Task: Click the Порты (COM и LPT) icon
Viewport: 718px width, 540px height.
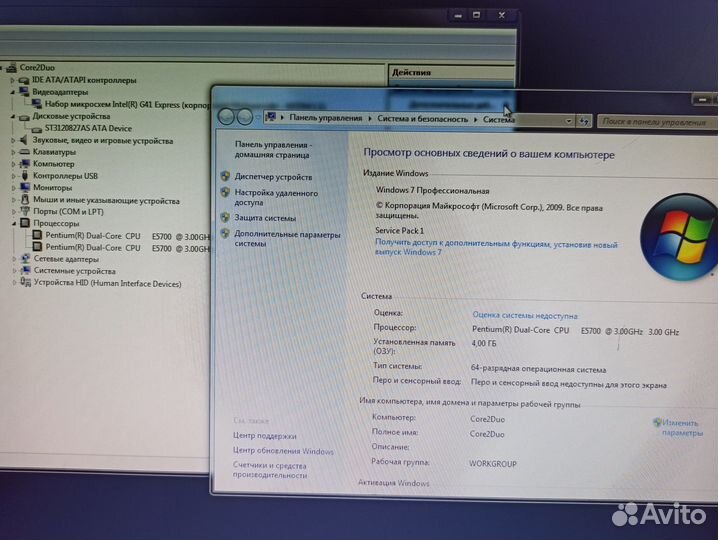Action: (26, 212)
